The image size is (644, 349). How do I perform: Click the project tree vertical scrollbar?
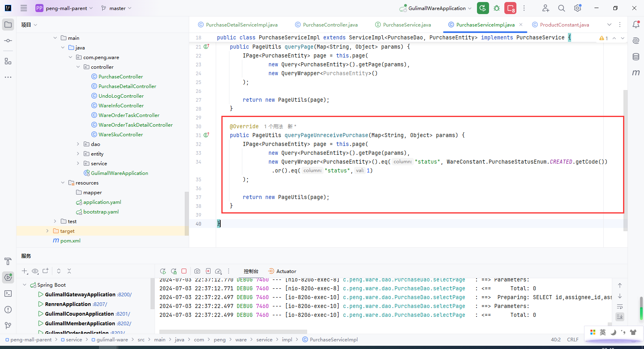[186, 214]
